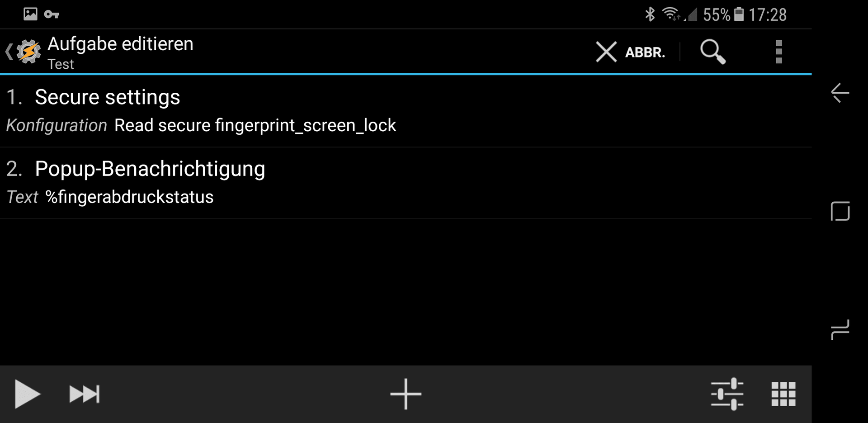Add a new action with plus icon
The width and height of the screenshot is (868, 423).
coord(406,394)
